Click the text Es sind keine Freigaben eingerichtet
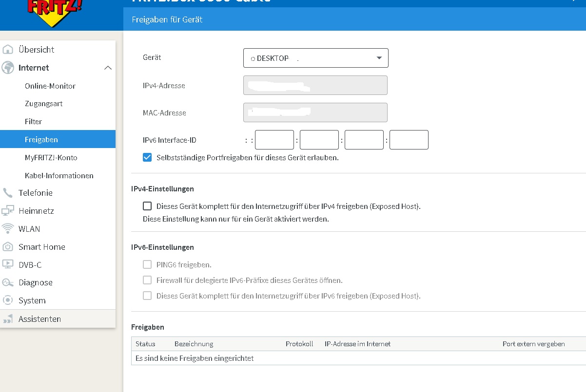586x392 pixels. coord(195,358)
